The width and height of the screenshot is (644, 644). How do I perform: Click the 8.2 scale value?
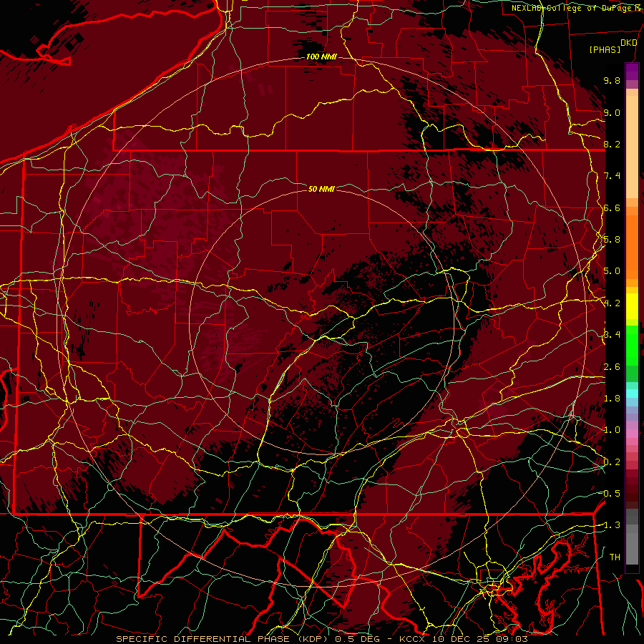tap(612, 144)
